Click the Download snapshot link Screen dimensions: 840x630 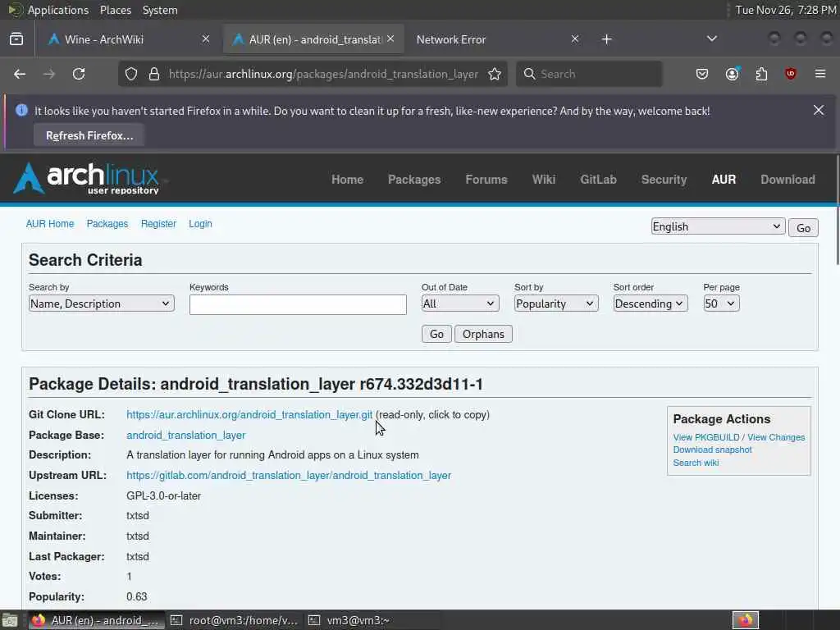coord(712,450)
